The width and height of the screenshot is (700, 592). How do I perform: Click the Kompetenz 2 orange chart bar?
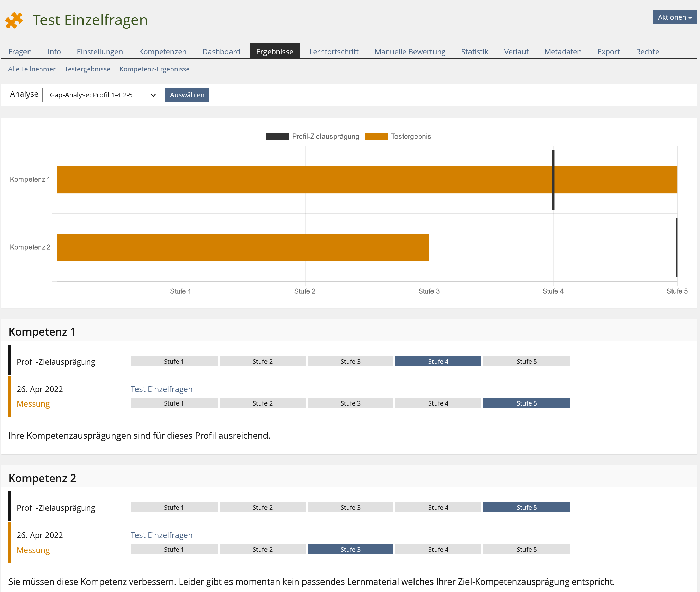243,248
